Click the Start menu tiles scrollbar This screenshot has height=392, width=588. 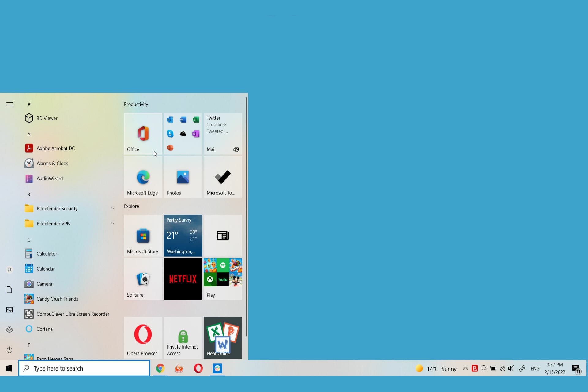(246, 217)
